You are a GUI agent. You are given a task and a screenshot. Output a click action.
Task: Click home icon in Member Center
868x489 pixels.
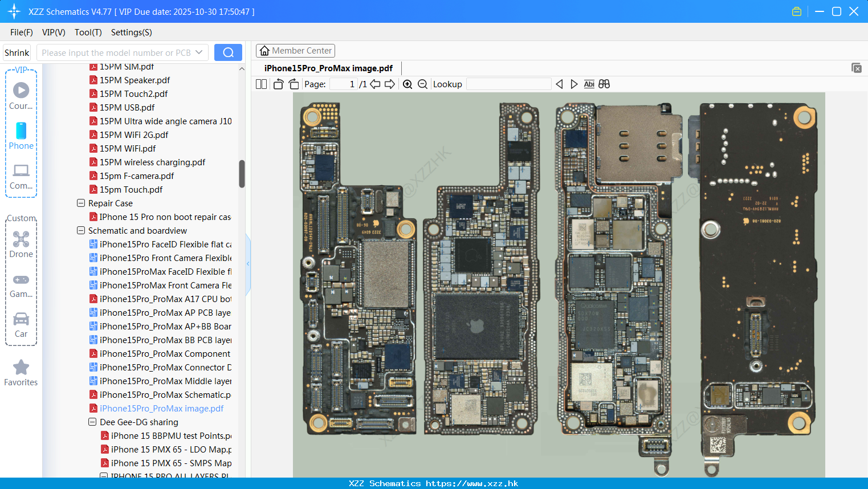click(x=264, y=51)
